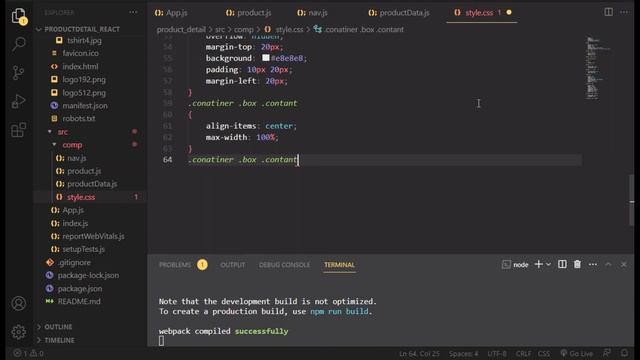Click the editor minimap
Screen dimensions: 640x360
598,69
